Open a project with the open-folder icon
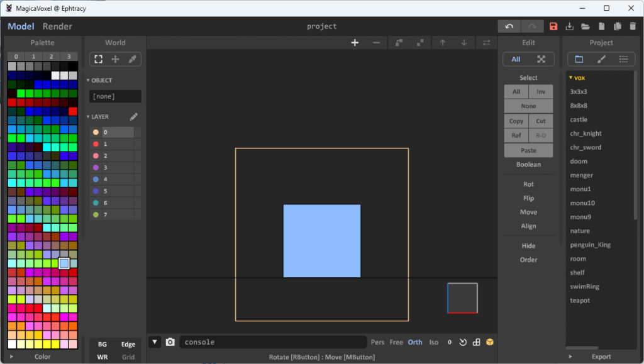Screen dimensions: 644x364 click(586, 26)
